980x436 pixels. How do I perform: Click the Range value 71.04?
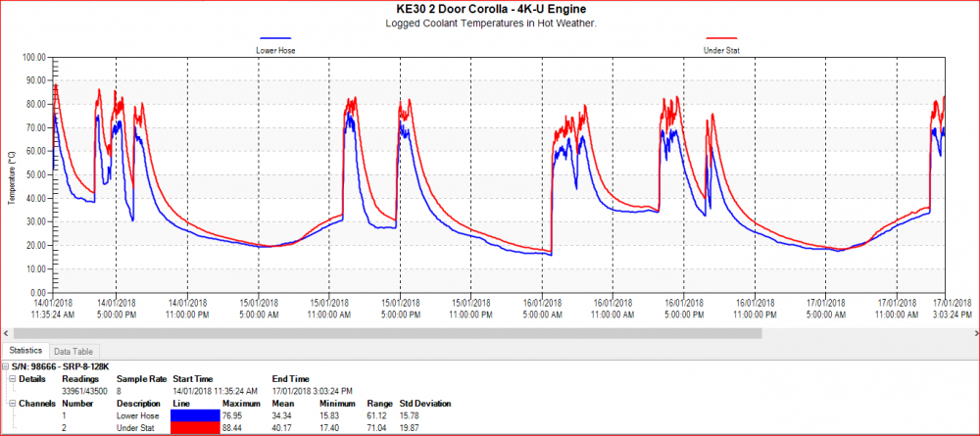[x=377, y=428]
